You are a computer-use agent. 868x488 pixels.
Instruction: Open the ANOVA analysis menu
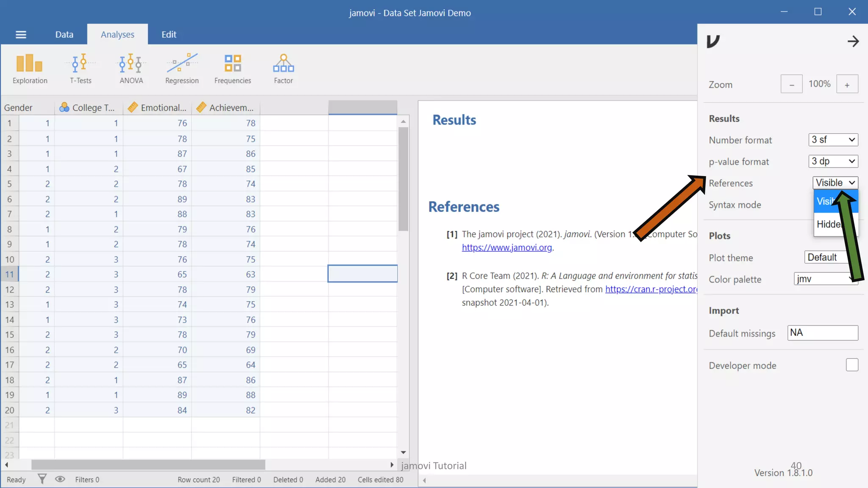click(131, 69)
